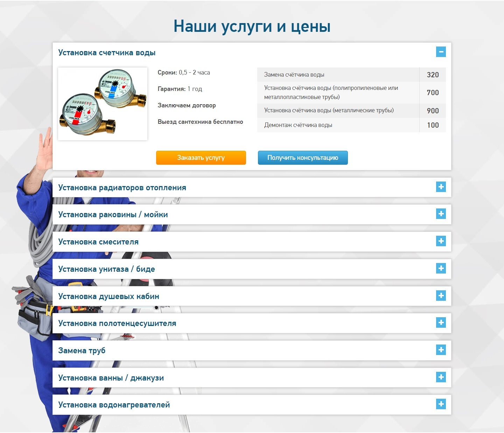Screen dimensions: 504x433
Task: Click the price cell '320'
Action: (x=433, y=74)
